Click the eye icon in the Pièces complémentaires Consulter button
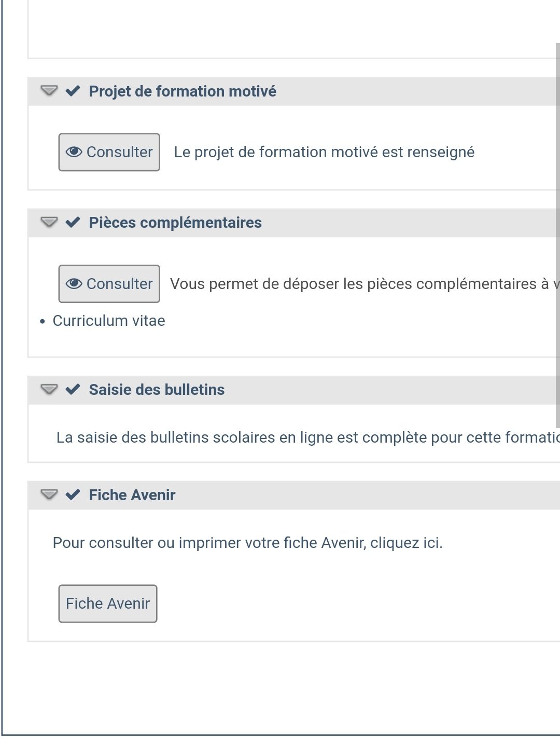The height and width of the screenshot is (741, 560). 74,284
